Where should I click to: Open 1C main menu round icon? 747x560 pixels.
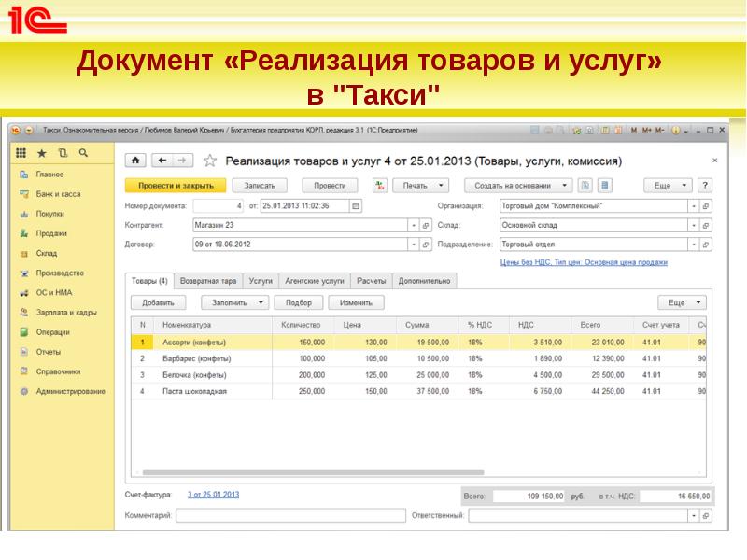pos(16,130)
